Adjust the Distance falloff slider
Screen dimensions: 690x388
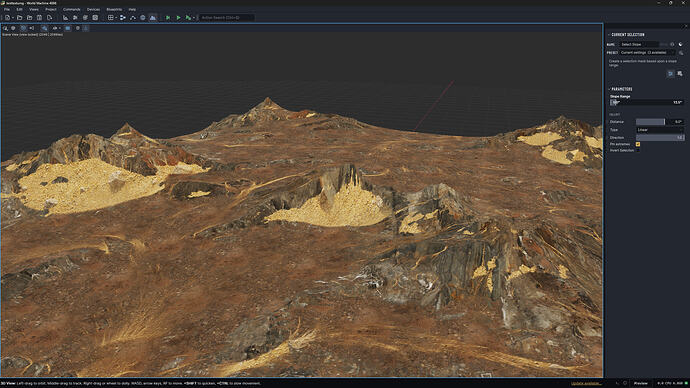650,122
